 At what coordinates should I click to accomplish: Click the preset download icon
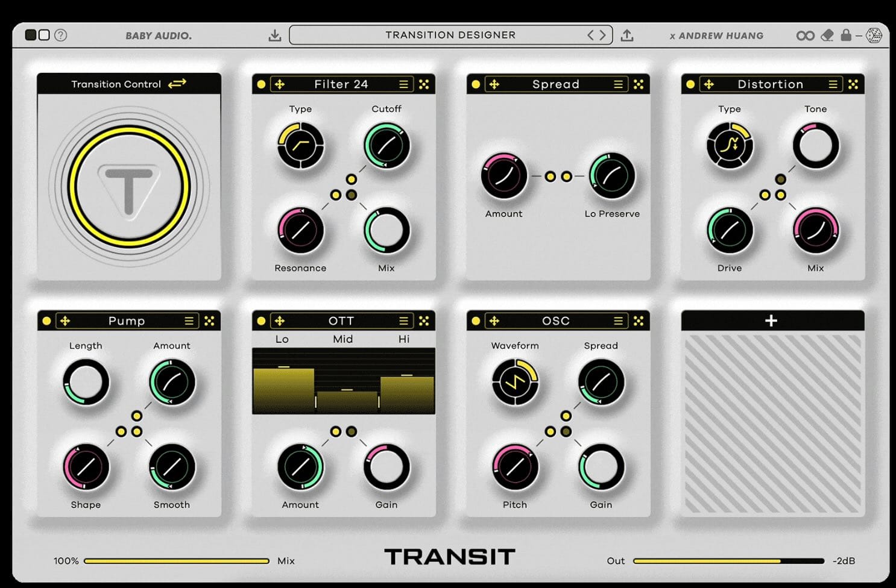275,35
